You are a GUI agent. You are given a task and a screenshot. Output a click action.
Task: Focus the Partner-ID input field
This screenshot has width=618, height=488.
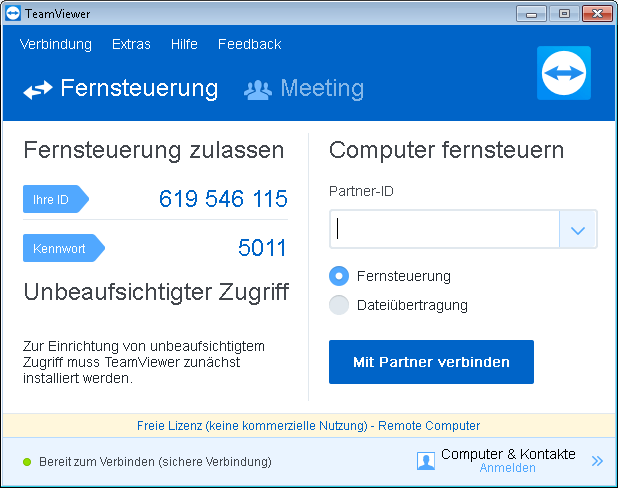click(444, 229)
